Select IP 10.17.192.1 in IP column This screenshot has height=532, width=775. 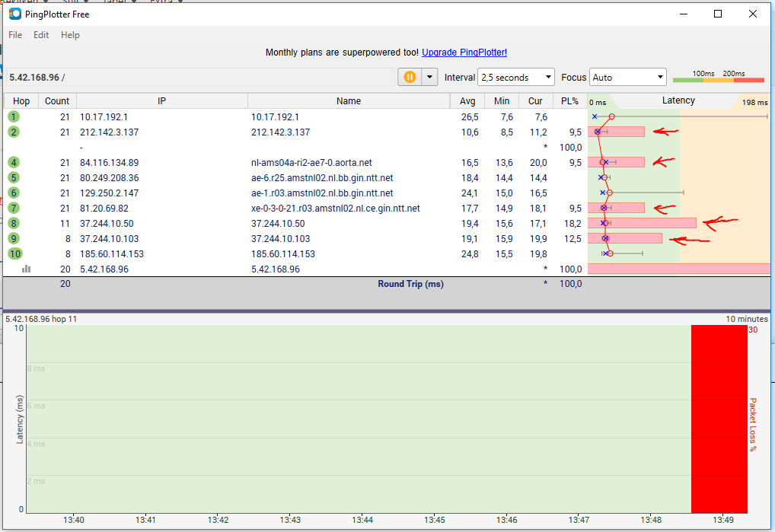point(104,117)
